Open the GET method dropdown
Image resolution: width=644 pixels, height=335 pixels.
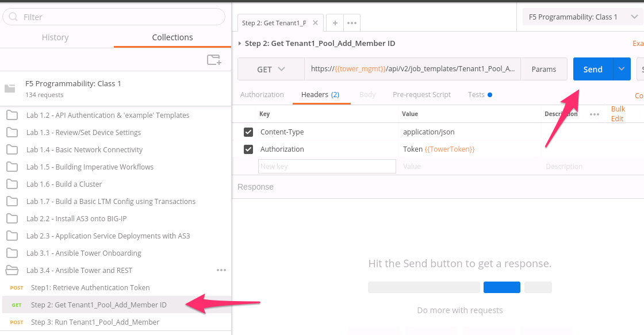click(x=271, y=69)
